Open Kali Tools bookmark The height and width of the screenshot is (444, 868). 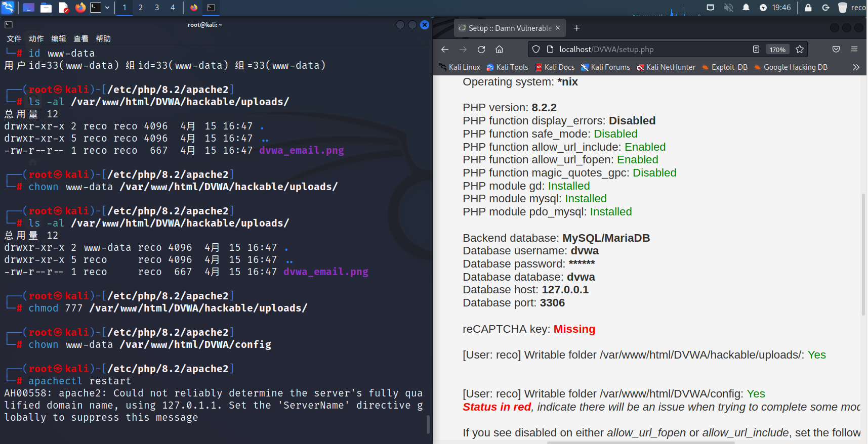tap(507, 67)
